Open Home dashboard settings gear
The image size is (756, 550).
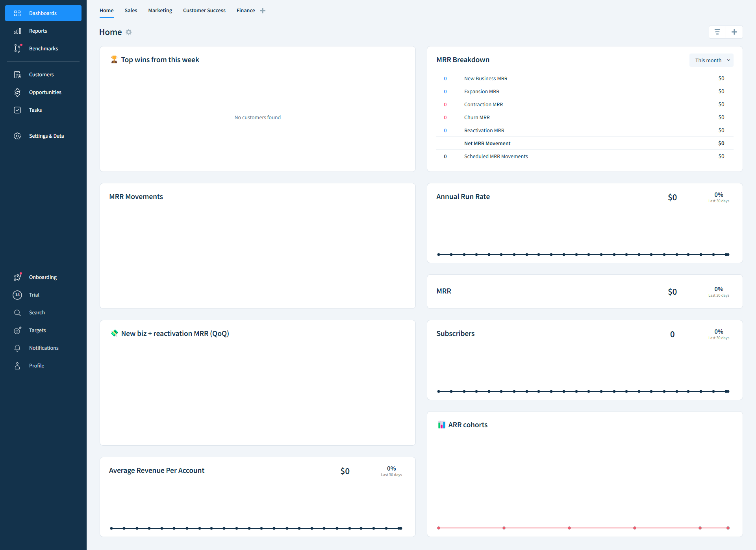point(129,32)
